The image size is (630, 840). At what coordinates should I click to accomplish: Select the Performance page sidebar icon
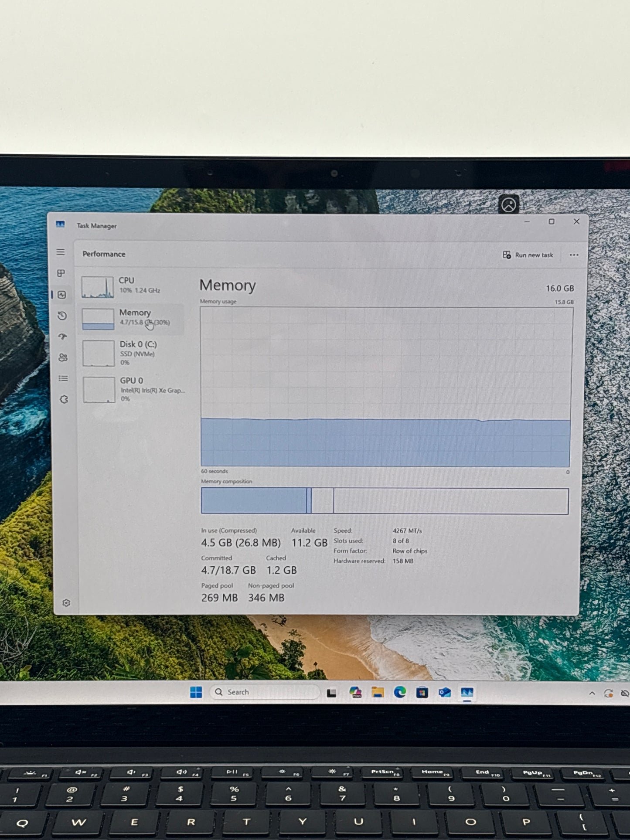(61, 295)
